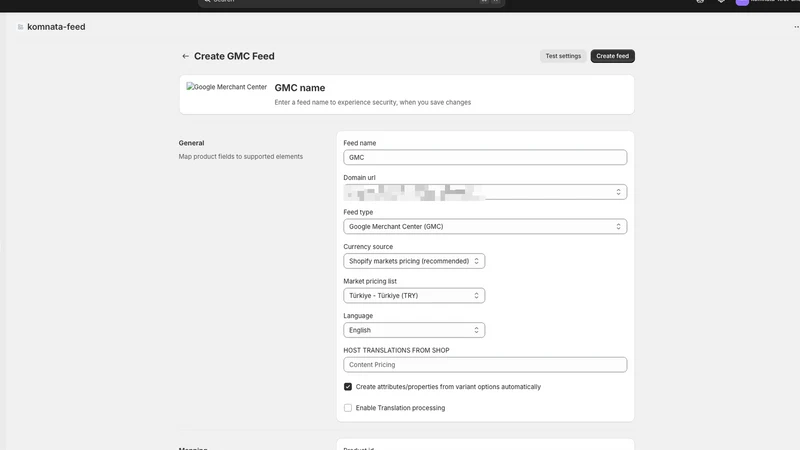
Task: Enable Translation processing checkbox
Action: (348, 408)
